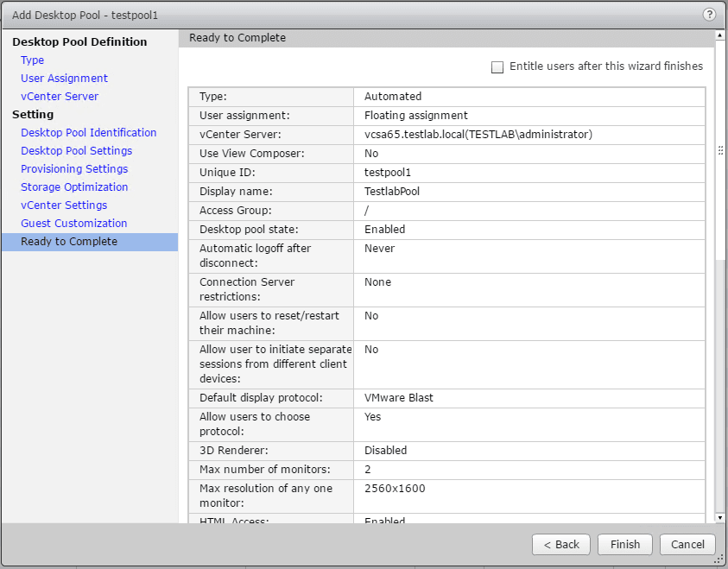Click the Back button
Screen dimensions: 728x569
point(561,545)
